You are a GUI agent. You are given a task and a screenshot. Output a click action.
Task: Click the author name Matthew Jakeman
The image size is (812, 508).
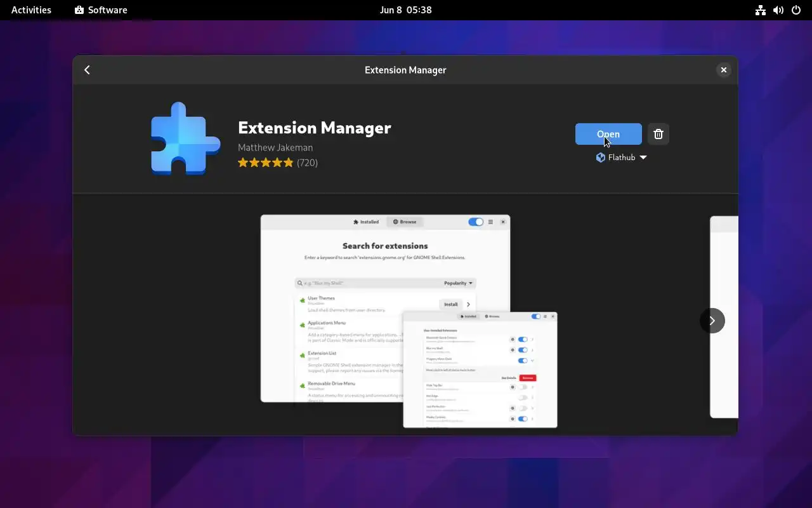[x=275, y=147]
